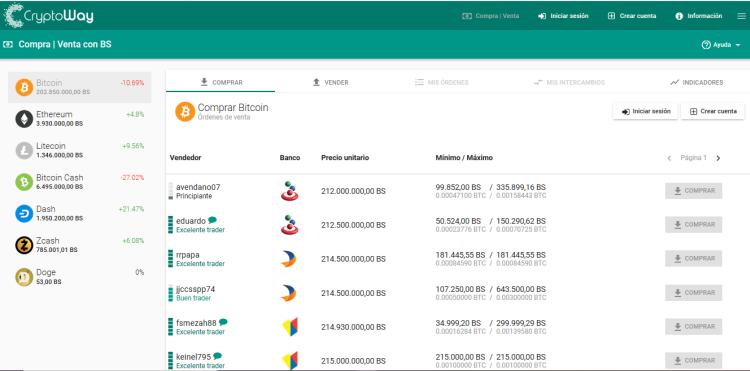The image size is (750, 371).
Task: Click the bank logo in fsmezah88 row
Action: [x=290, y=327]
